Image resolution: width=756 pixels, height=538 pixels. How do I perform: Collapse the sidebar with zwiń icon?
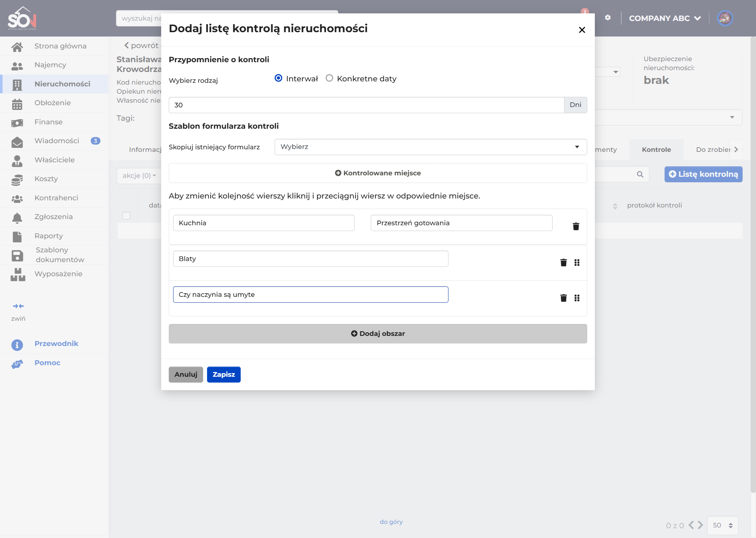(18, 306)
